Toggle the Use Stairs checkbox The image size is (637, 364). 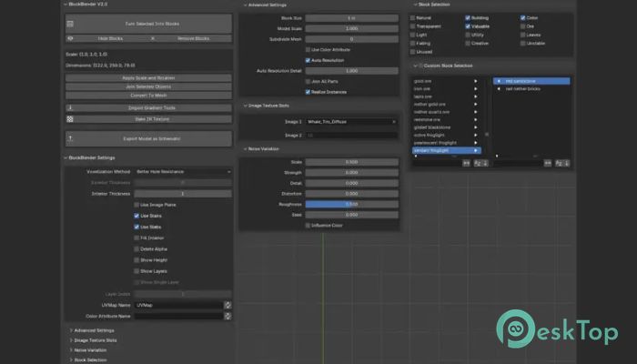(136, 216)
